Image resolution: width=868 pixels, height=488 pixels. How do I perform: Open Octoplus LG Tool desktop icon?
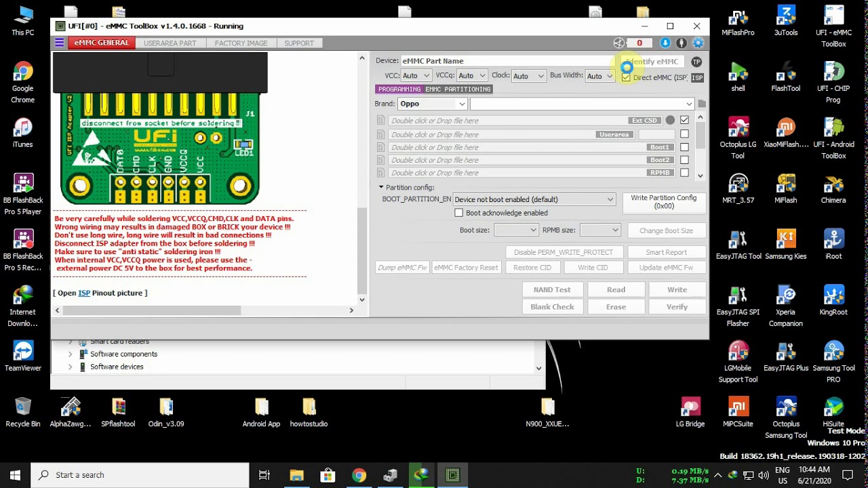[x=738, y=138]
